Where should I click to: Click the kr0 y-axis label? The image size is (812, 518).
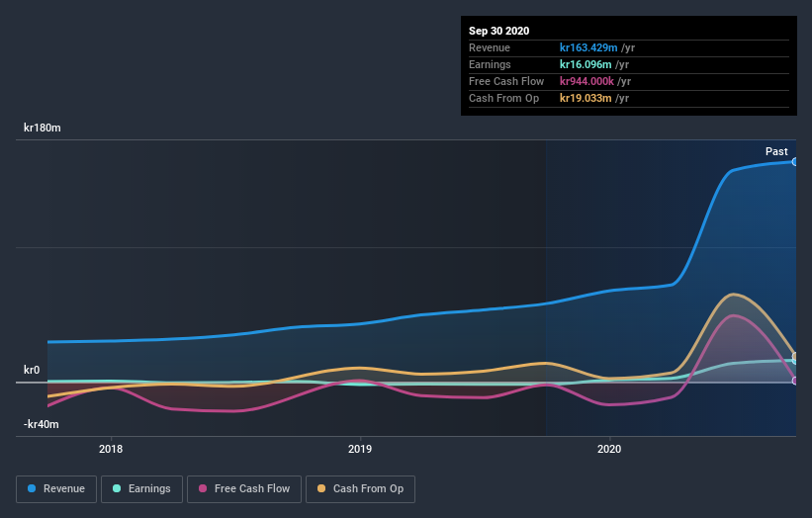coord(32,370)
